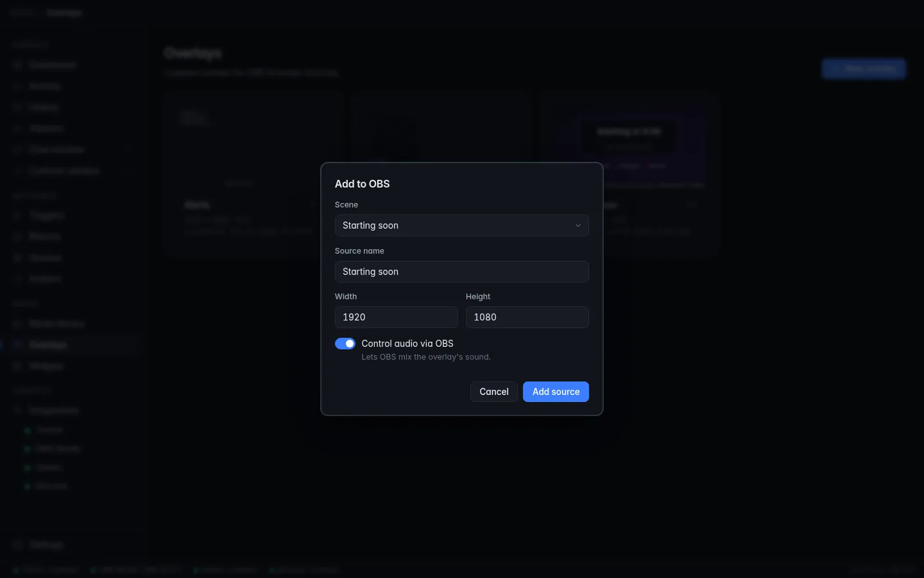Click the 'Add to OBS' dialog title
Screen dimensions: 924x578
point(362,184)
